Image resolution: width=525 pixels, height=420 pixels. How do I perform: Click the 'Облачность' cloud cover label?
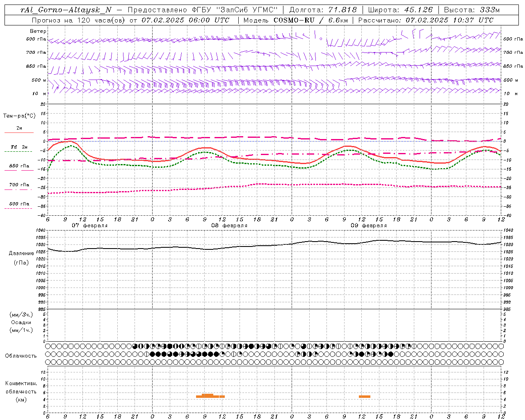(21, 356)
